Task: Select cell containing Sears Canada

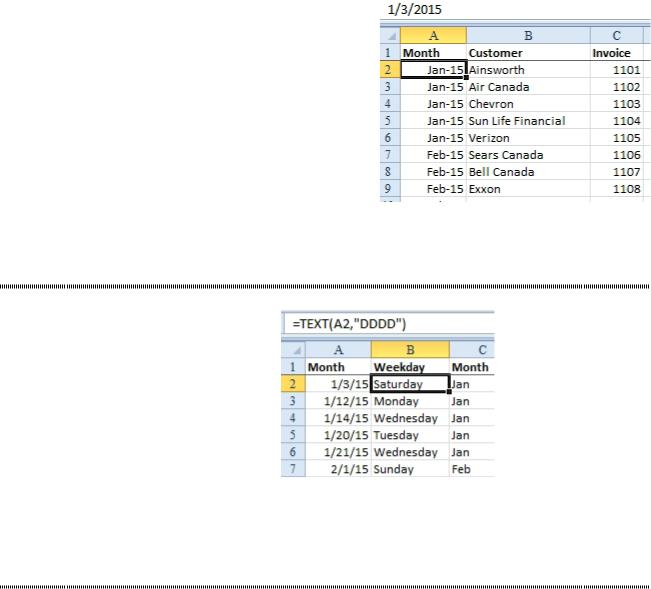Action: (528, 155)
